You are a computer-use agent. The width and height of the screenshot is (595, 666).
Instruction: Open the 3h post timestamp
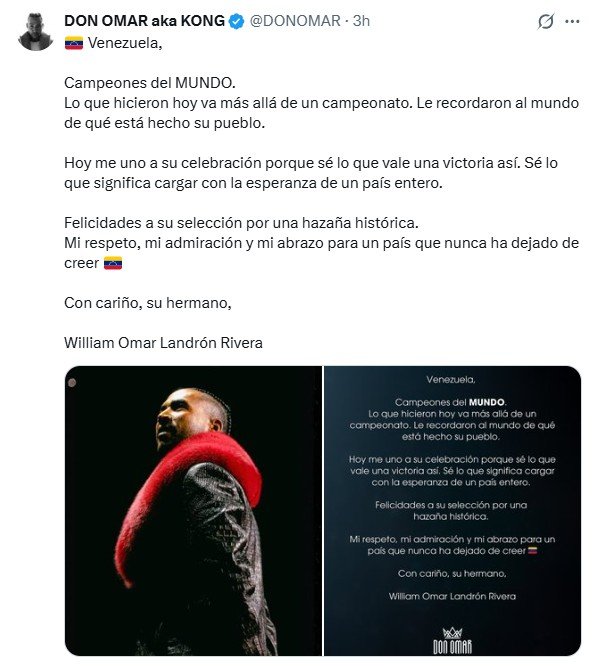click(361, 21)
